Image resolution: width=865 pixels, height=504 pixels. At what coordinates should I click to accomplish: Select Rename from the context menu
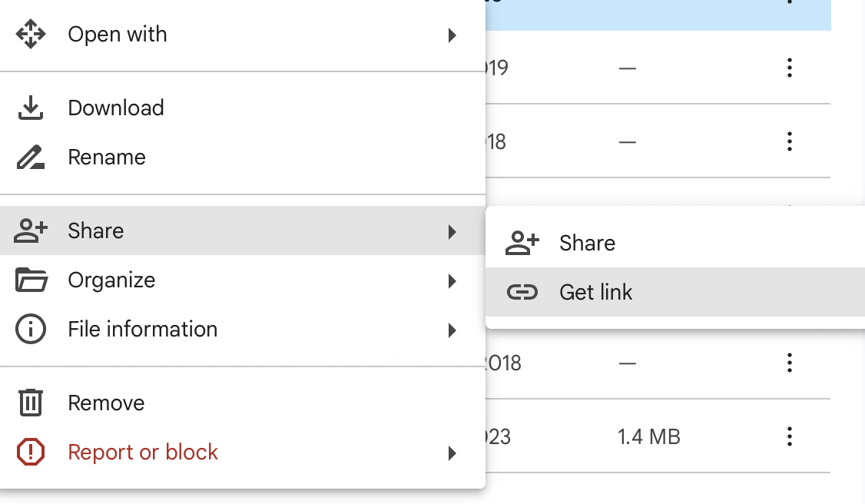point(107,157)
